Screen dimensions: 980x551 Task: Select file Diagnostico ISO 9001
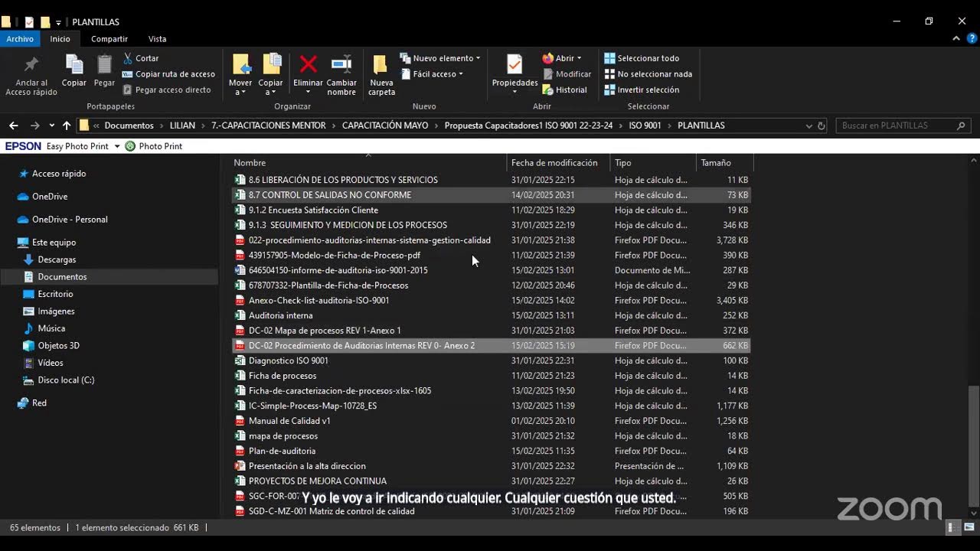pyautogui.click(x=491, y=360)
